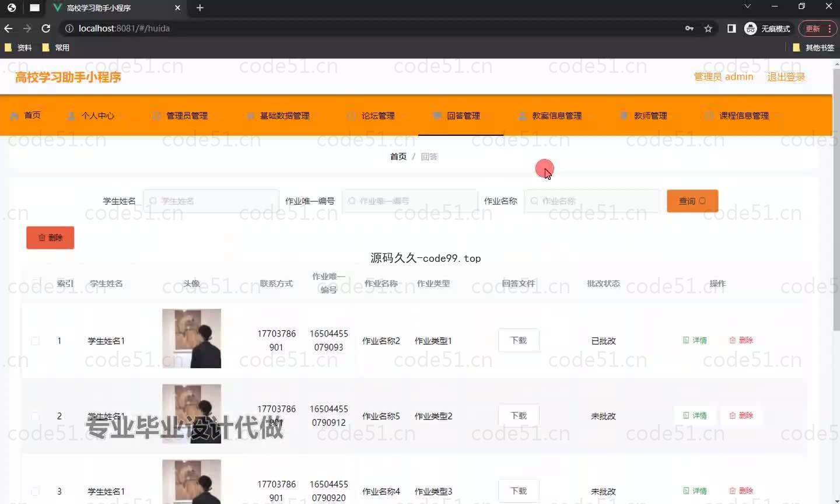Click the orange 查询 search button
Viewport: 840px width, 504px height.
pos(692,201)
